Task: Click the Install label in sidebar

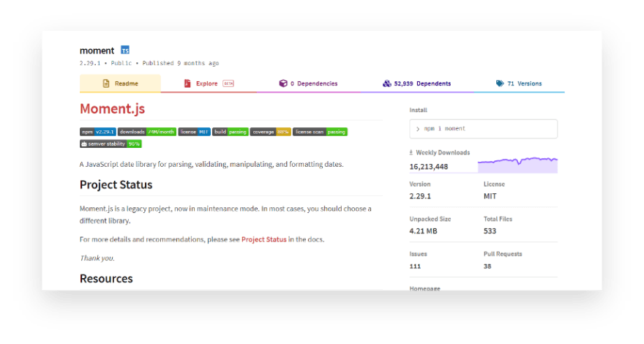Action: (x=418, y=110)
